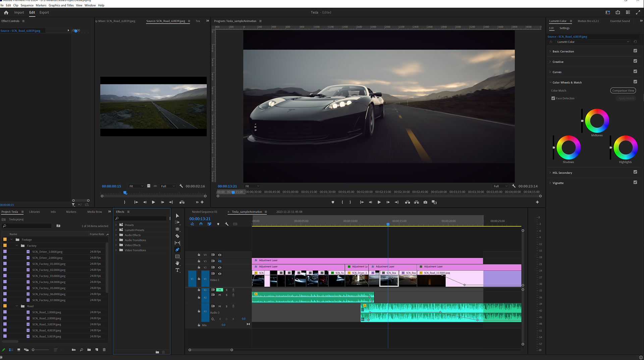
Task: Select the Type tool
Action: [x=177, y=270]
